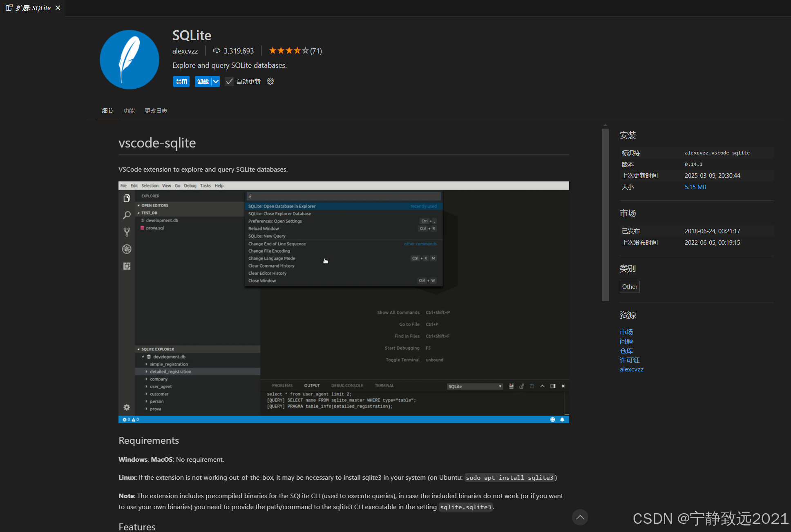Expand the dropdown arrow next to 卸载
The height and width of the screenshot is (532, 791).
coord(216,81)
